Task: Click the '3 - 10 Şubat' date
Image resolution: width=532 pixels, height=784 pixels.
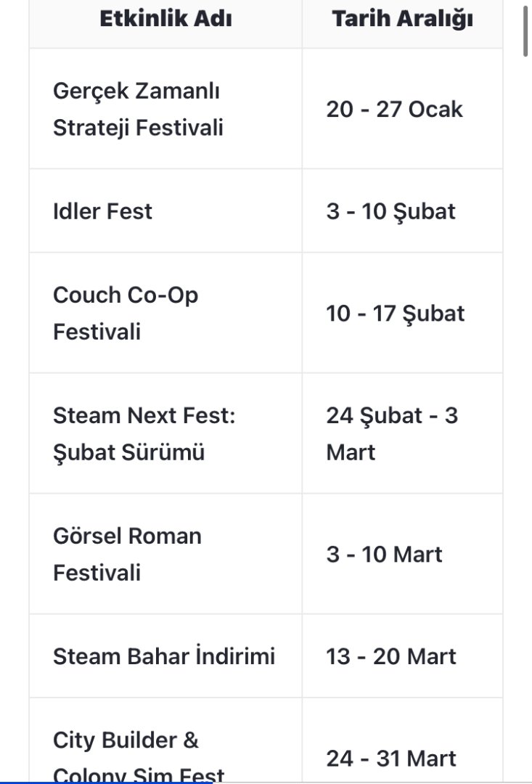Action: click(x=390, y=211)
